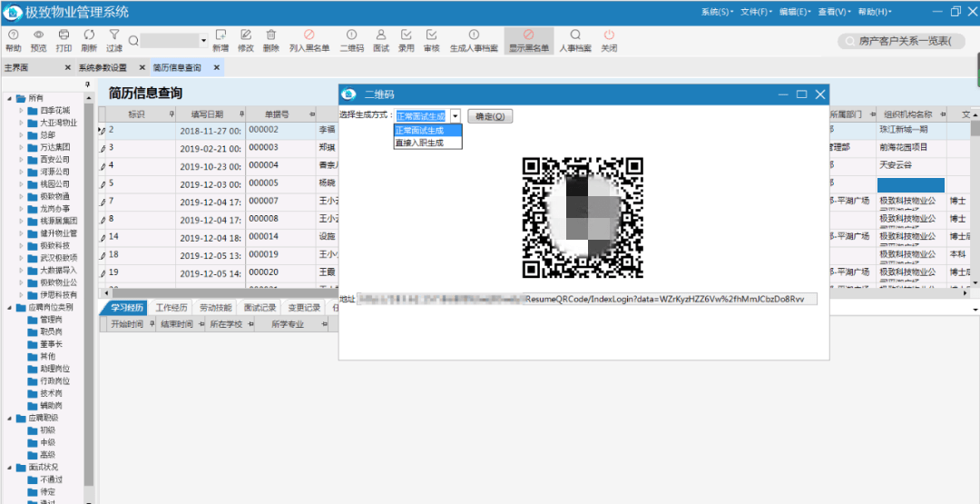Switch to the 工作经历 tab
Screen dimensions: 980x504
pos(171,307)
